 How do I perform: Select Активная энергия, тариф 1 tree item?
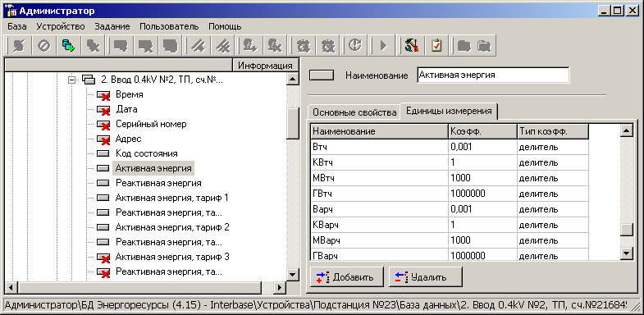pyautogui.click(x=172, y=198)
